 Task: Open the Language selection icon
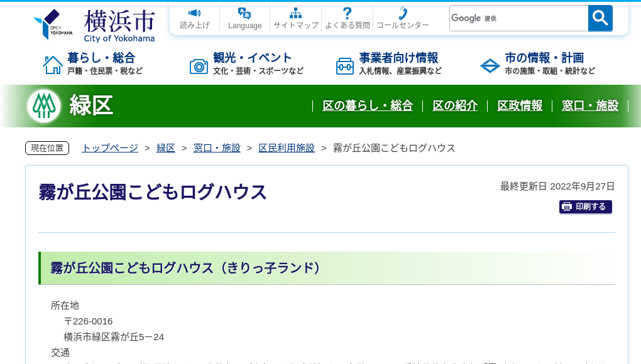point(244,13)
